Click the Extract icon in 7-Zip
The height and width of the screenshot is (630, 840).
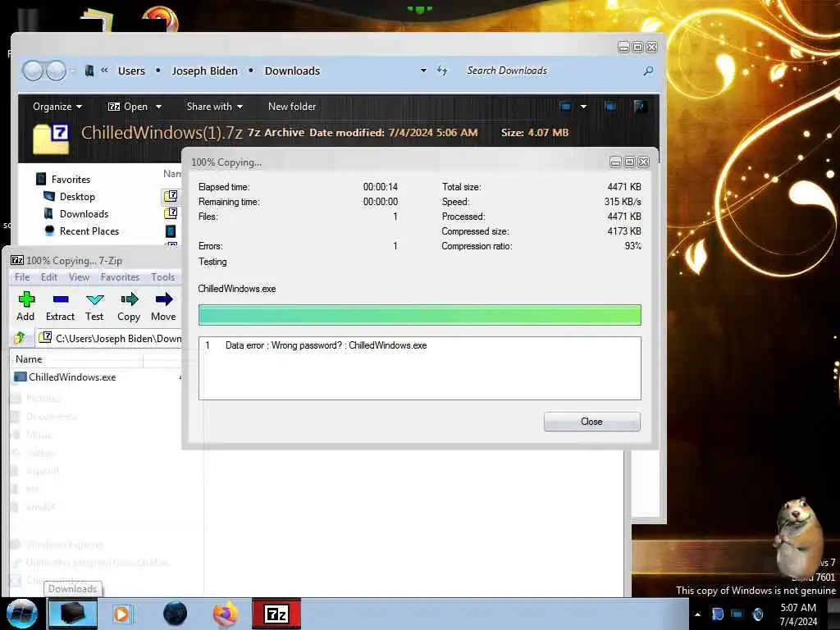[x=60, y=307]
